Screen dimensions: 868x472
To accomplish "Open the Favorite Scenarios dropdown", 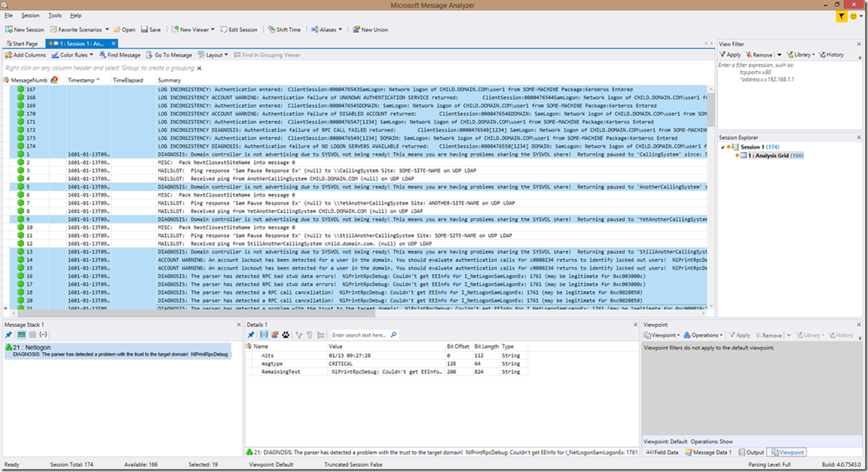I will click(x=79, y=30).
